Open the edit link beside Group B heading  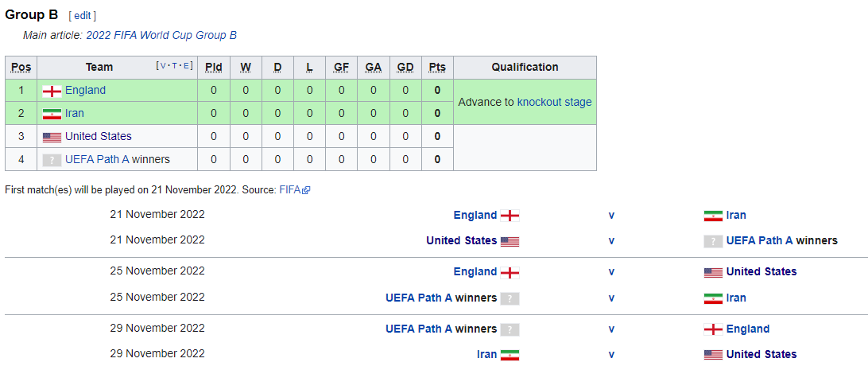[83, 16]
